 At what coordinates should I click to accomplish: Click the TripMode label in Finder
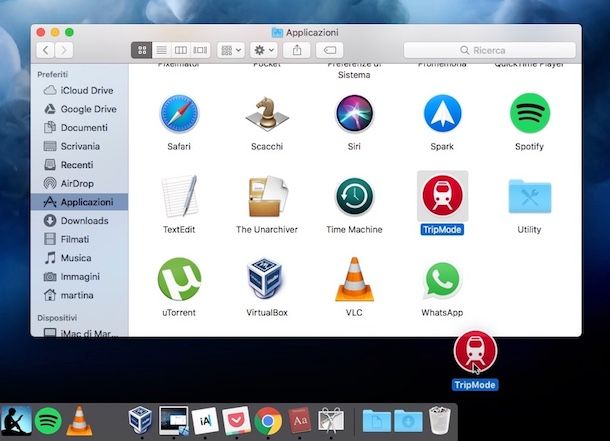pos(442,229)
